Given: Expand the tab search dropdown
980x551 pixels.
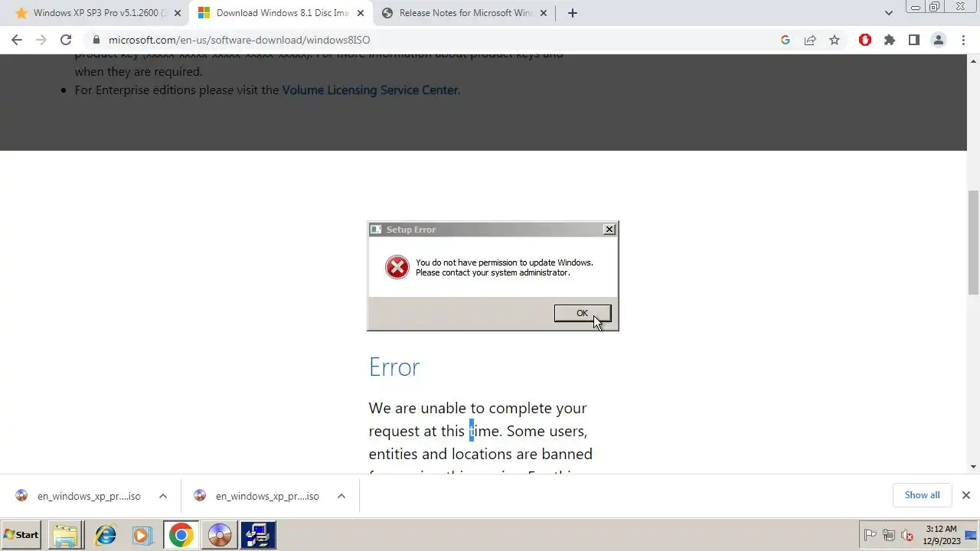Looking at the screenshot, I should 888,13.
